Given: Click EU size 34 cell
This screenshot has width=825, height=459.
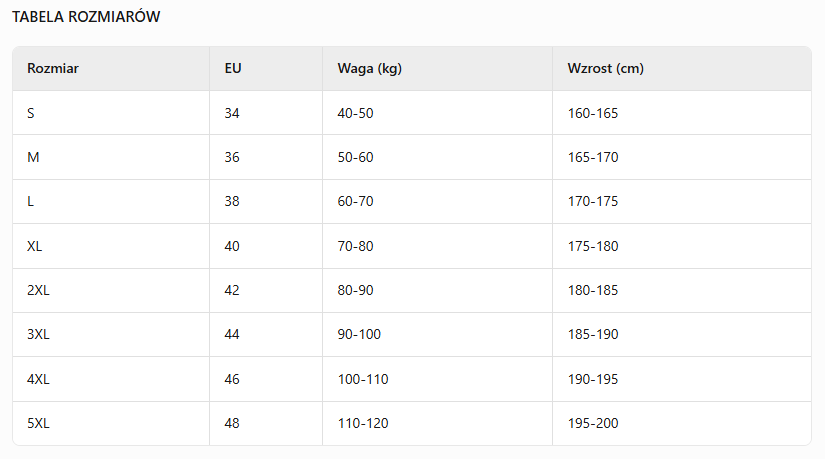Looking at the screenshot, I should (x=232, y=113).
